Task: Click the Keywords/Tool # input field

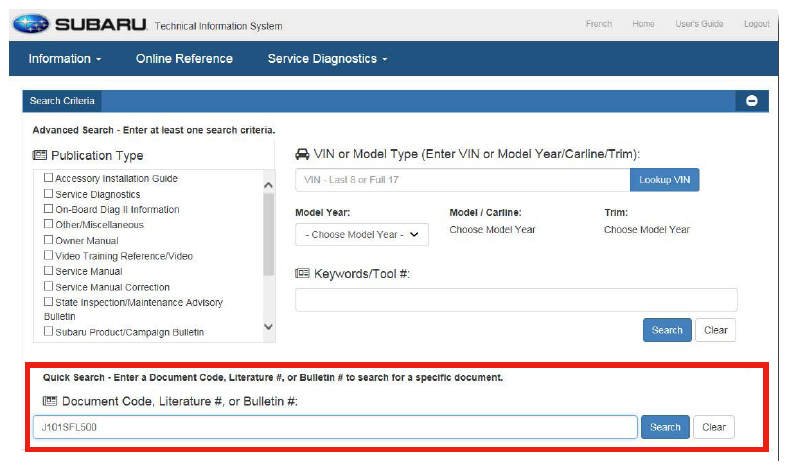Action: coord(516,300)
